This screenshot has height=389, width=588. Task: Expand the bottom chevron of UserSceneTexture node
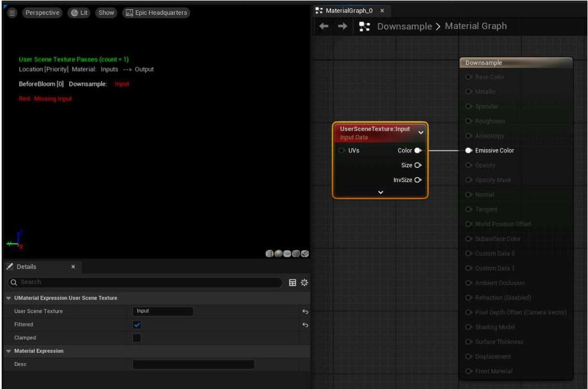click(380, 192)
